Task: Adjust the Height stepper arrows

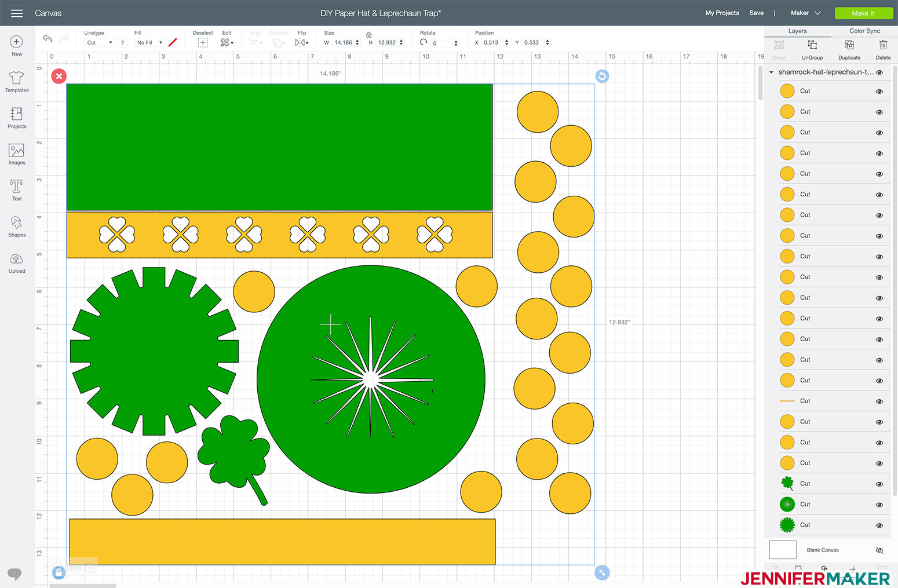Action: click(401, 43)
